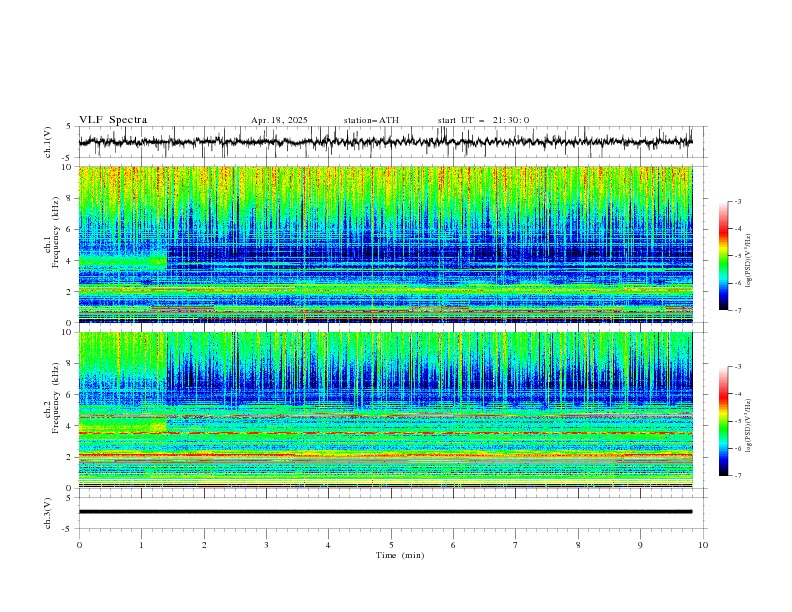Click the "ch.3(V)" axis label
Image resolution: width=792 pixels, height=612 pixels.
point(48,513)
